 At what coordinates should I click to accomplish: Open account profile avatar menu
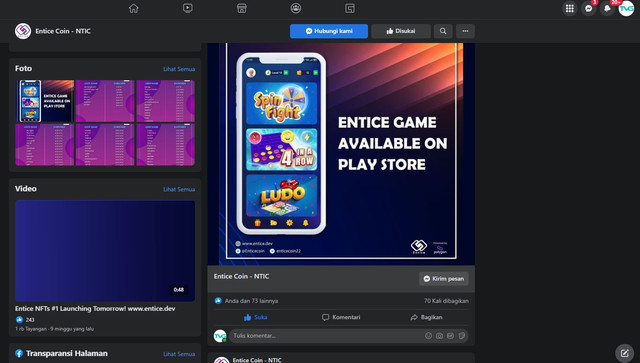point(626,8)
